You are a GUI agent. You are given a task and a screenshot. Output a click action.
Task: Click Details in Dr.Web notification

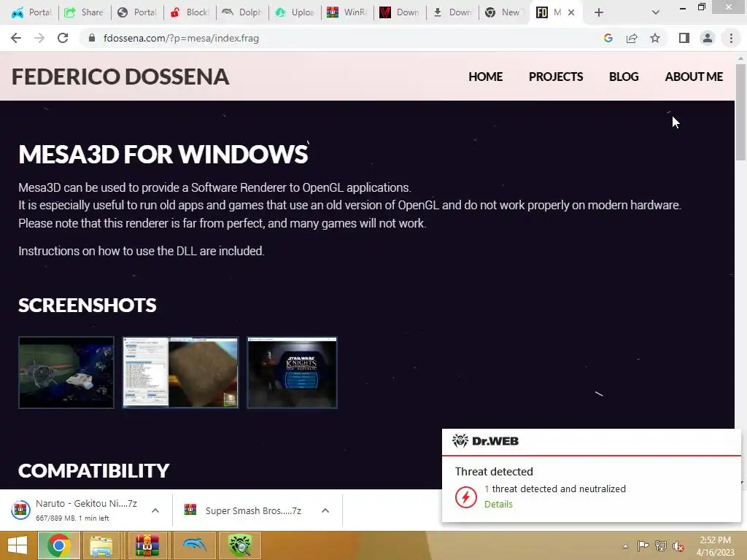pos(498,505)
